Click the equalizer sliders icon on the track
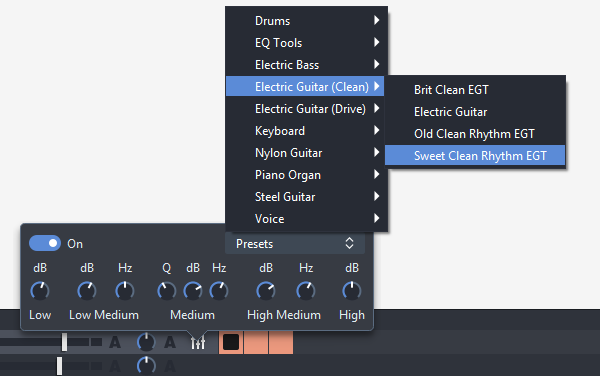Viewport: 600px width, 376px height. (x=198, y=342)
